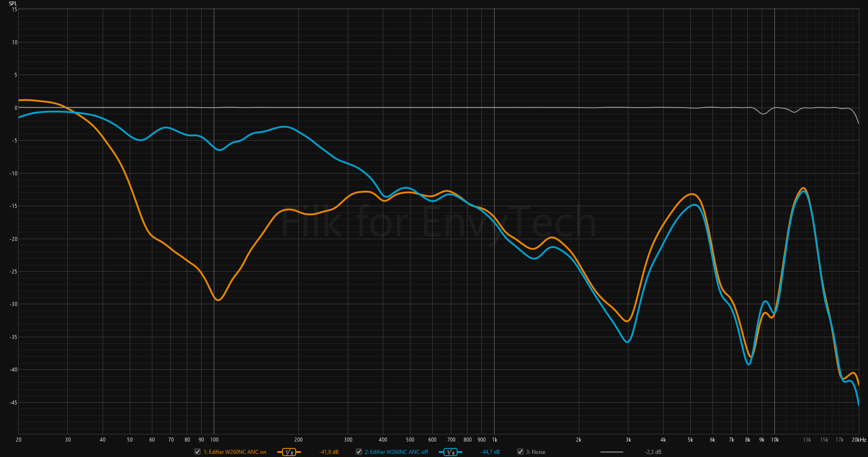Click the -30 SPL axis label

pos(14,304)
